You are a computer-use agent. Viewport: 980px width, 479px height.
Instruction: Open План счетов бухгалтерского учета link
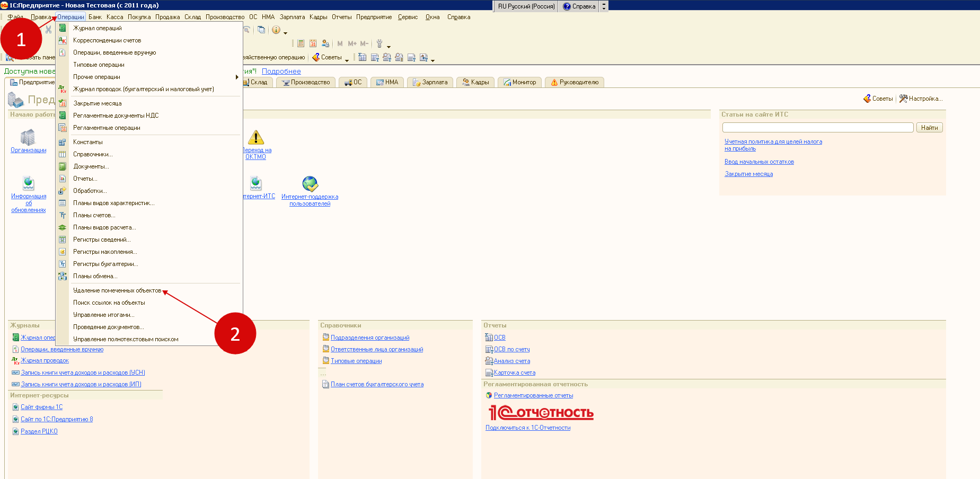[377, 384]
